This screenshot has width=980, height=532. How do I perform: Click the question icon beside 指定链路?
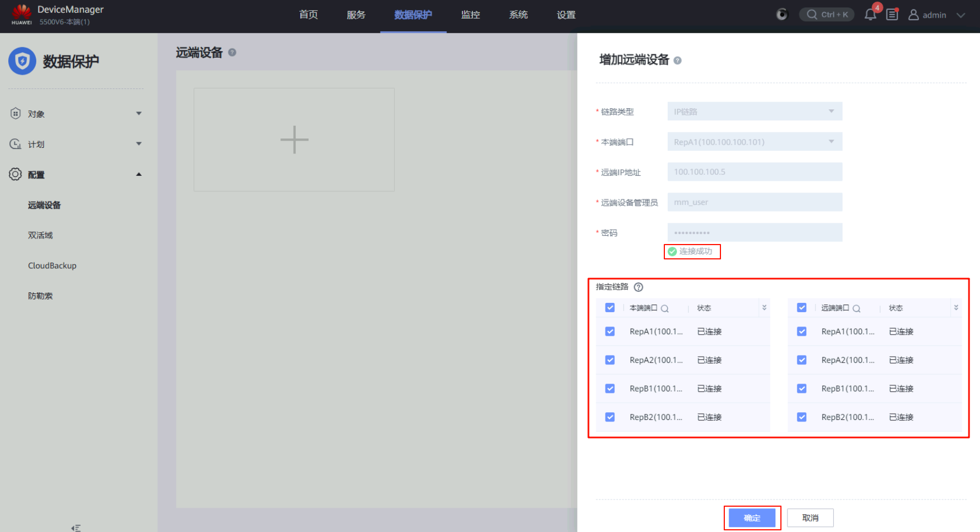click(638, 287)
